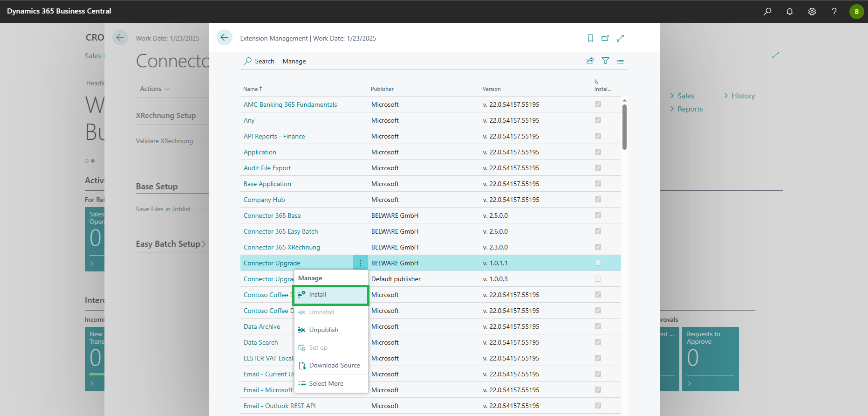Image resolution: width=868 pixels, height=416 pixels.
Task: Expand Sales menu in role center
Action: (682, 96)
